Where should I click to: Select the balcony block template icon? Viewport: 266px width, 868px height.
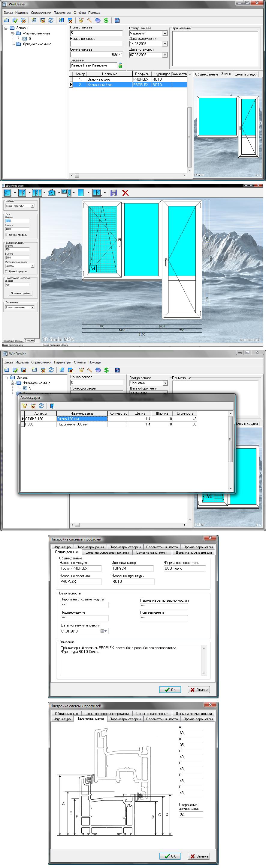click(66, 193)
